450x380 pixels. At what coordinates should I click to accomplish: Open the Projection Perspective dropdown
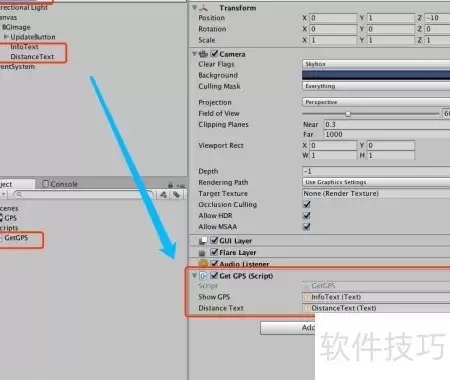click(x=376, y=102)
